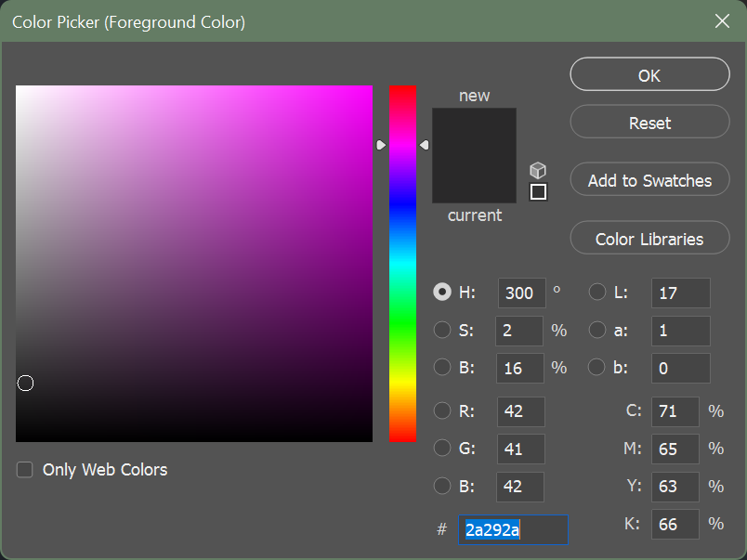The width and height of the screenshot is (747, 560).
Task: Click the OK button
Action: coord(649,74)
